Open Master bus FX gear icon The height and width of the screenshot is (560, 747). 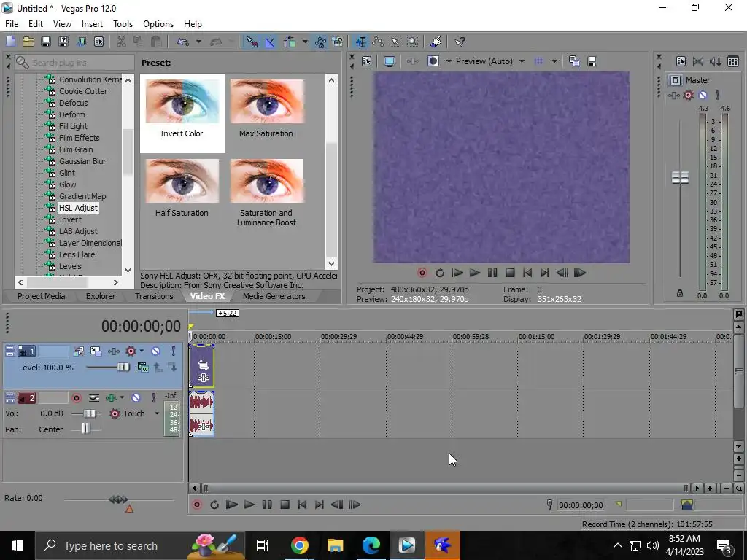(x=688, y=96)
